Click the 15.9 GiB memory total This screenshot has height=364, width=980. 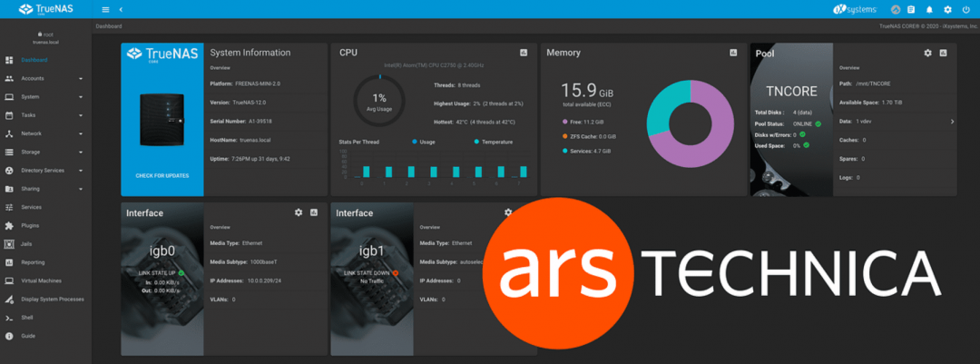[587, 90]
